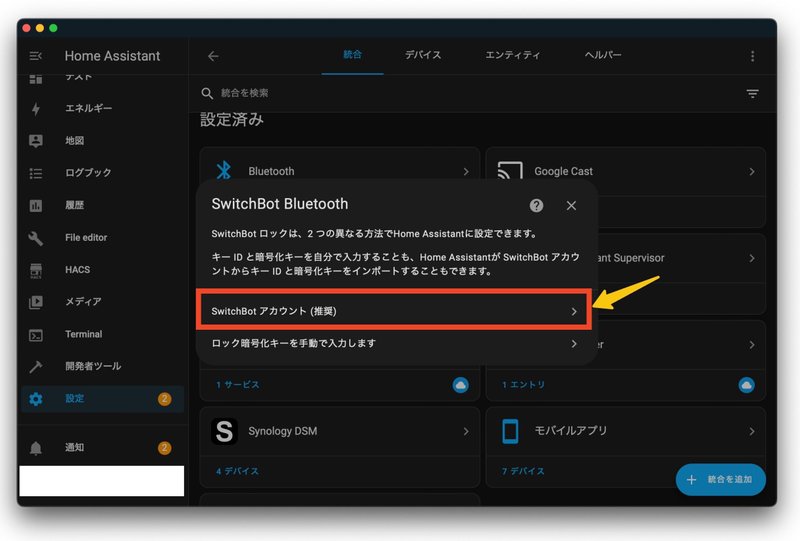
Task: Go back with the arrow icon
Action: point(213,56)
